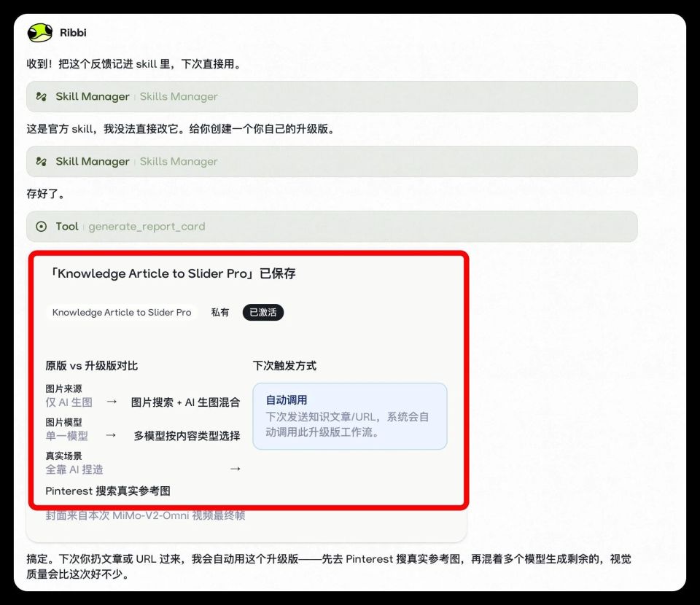Click the final 搞定 summary paragraph
Viewport: 700px width, 605px height.
pos(329,566)
